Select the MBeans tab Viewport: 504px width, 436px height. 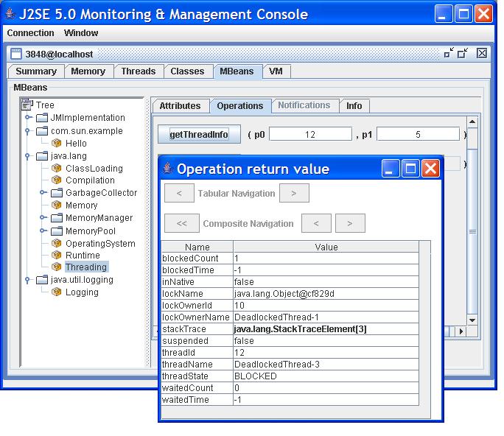coord(237,71)
